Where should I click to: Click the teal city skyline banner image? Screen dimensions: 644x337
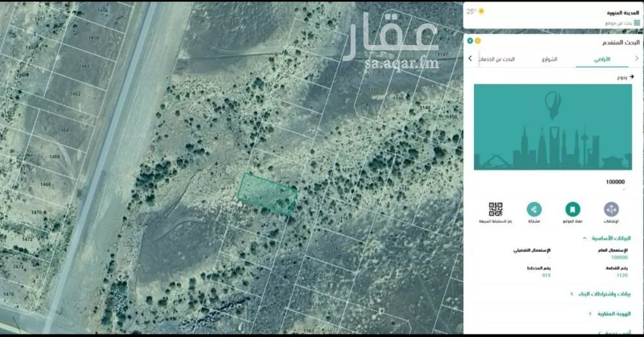pos(553,127)
